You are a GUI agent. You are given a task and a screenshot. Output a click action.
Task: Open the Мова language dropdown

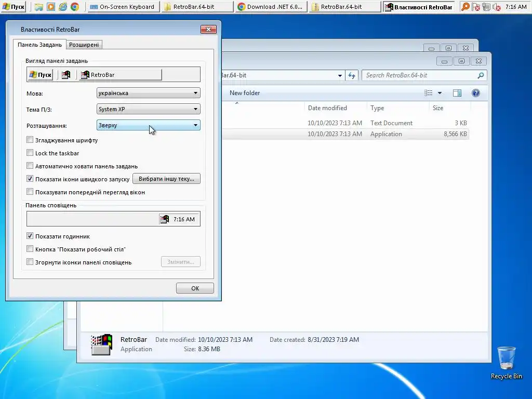148,93
